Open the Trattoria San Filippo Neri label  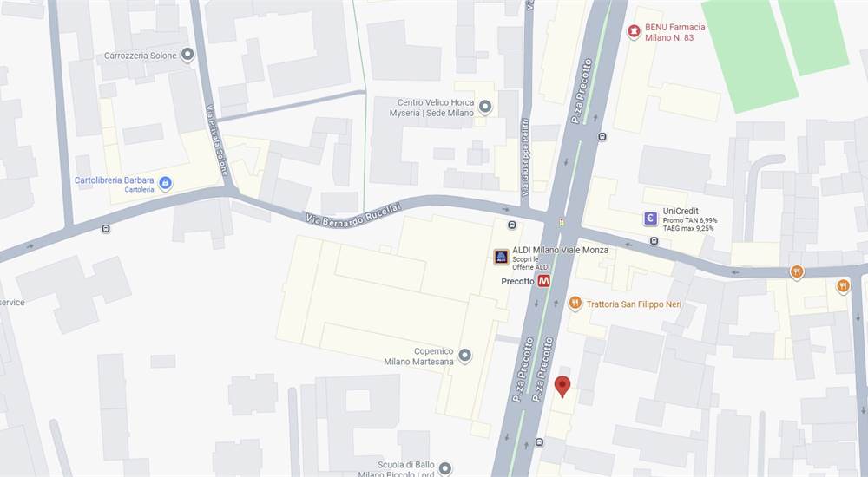pos(634,304)
